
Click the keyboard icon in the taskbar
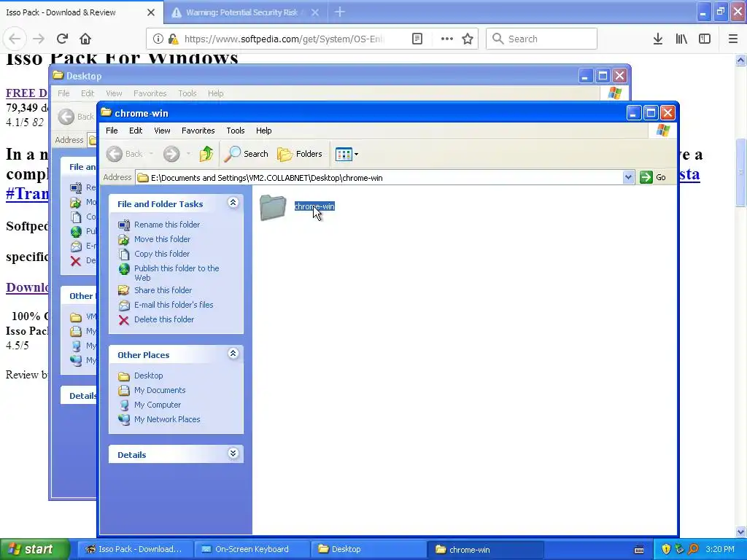(x=639, y=550)
